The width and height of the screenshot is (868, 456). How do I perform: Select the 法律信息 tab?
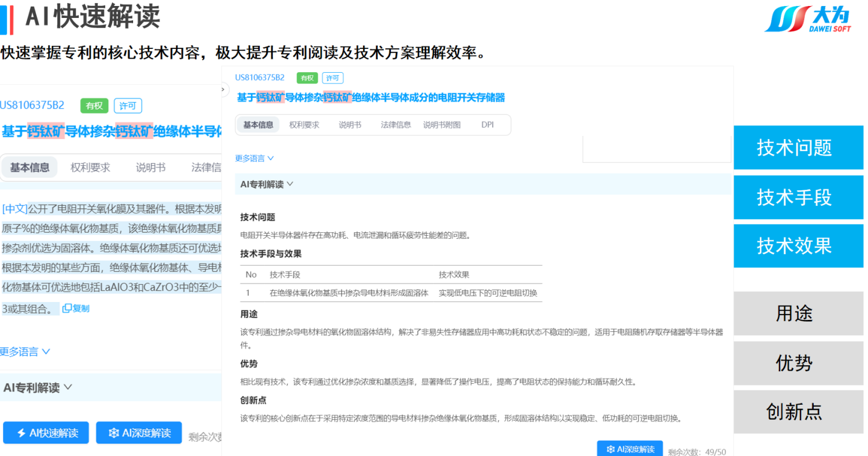pos(396,125)
